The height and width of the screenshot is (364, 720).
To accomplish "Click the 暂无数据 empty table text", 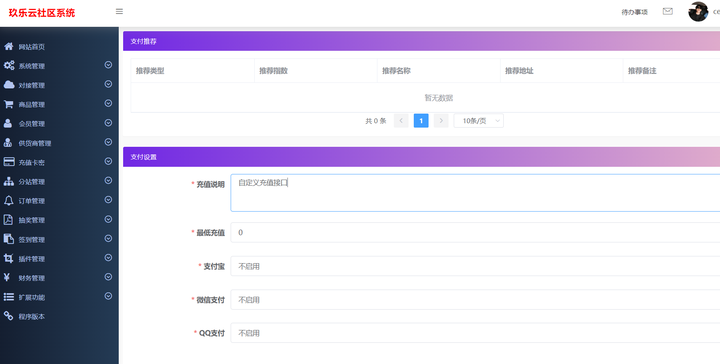I will 439,98.
